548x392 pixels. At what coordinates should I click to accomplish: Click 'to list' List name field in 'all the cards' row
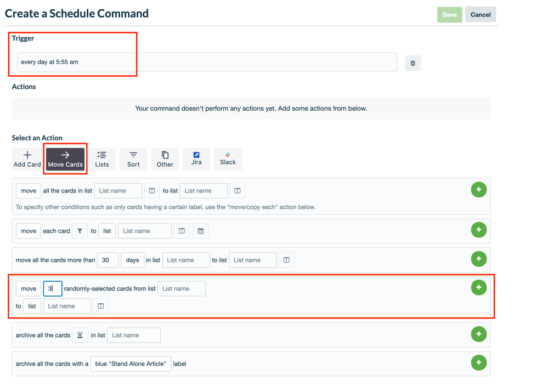tap(204, 191)
